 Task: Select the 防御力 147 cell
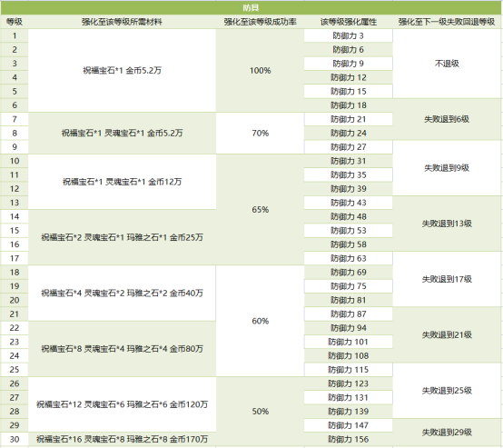[349, 425]
